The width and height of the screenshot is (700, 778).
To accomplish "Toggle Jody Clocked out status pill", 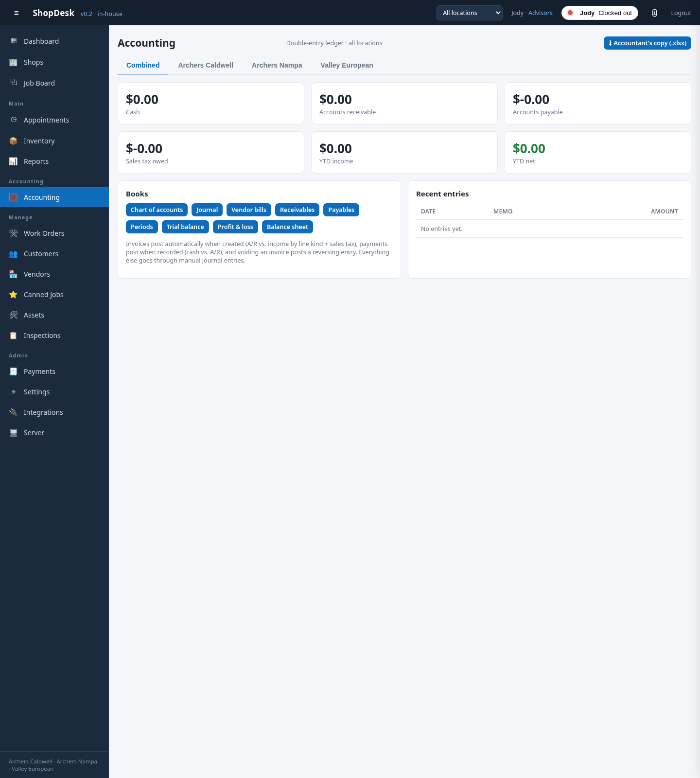I will (600, 13).
